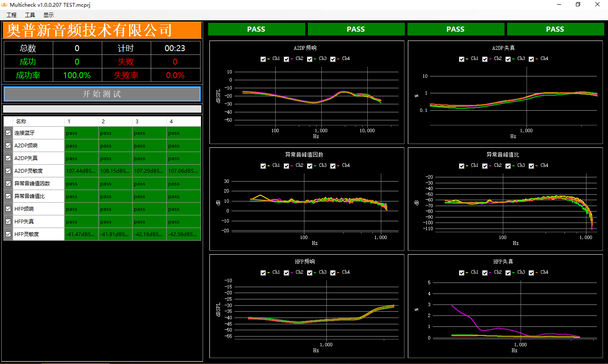Close the Multicheck window
The image size is (608, 364).
[x=597, y=5]
